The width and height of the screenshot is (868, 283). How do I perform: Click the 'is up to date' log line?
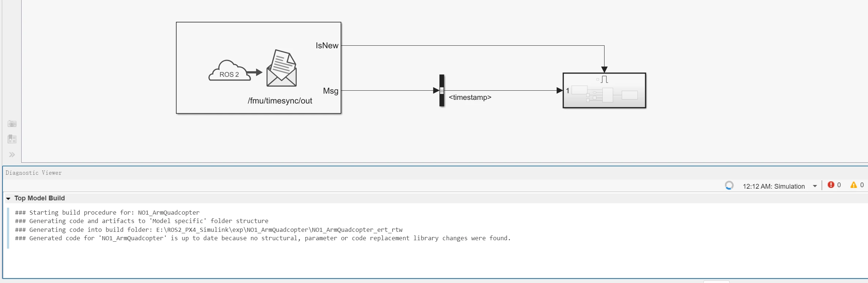(x=263, y=238)
